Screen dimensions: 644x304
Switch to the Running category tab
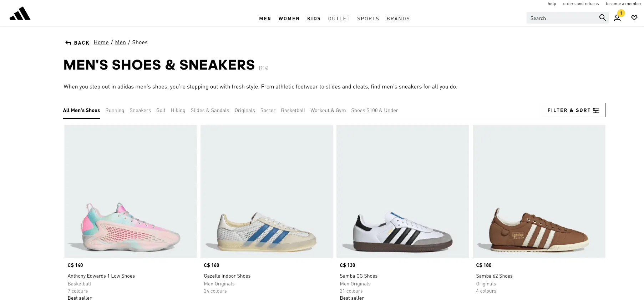tap(115, 110)
